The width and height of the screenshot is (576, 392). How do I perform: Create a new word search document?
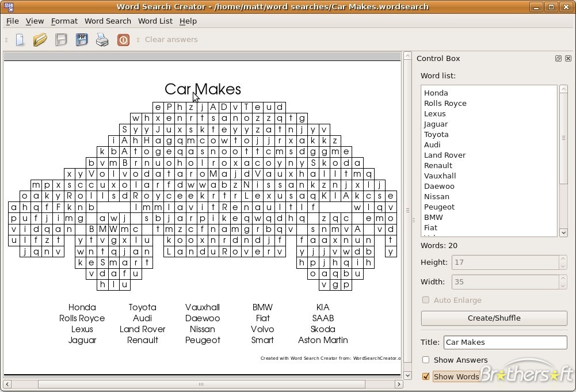(x=20, y=39)
